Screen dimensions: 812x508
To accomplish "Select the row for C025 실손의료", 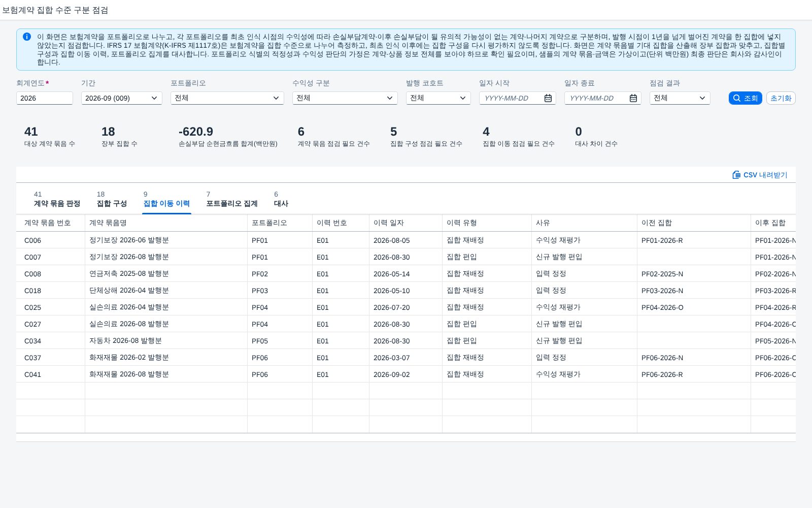I will (406, 307).
